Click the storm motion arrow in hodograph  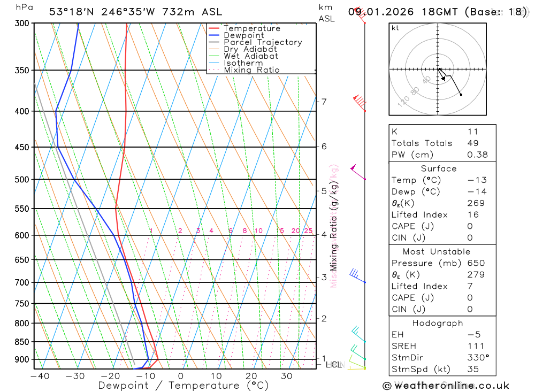coord(443,79)
